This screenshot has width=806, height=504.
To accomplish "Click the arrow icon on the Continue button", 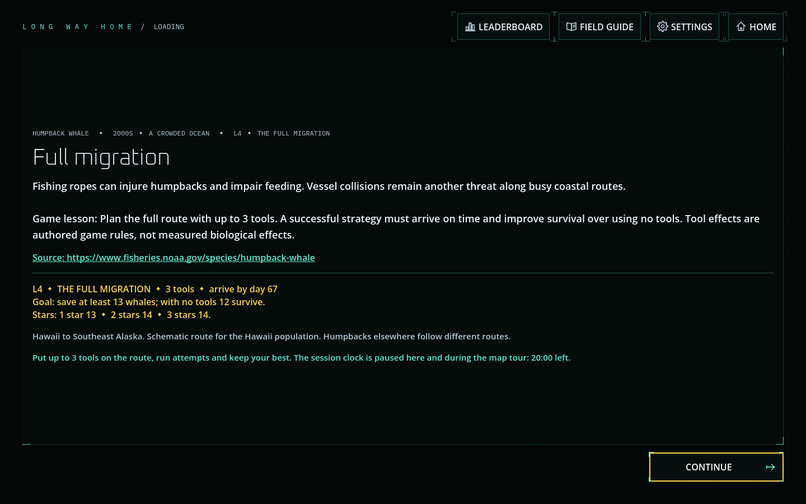I will pos(770,467).
